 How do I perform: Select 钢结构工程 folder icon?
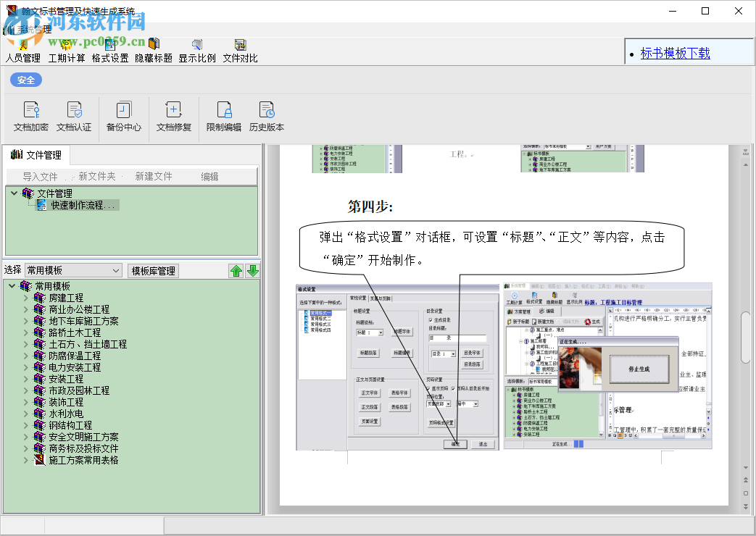click(x=40, y=425)
